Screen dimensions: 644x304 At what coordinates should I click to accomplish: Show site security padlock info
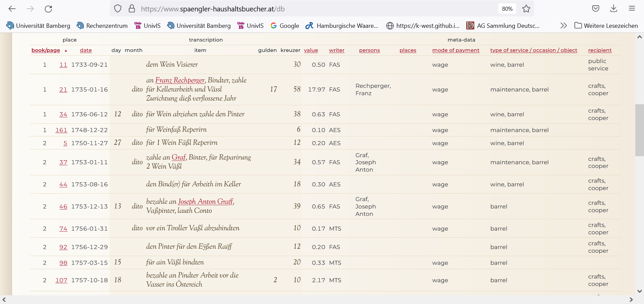coord(132,9)
